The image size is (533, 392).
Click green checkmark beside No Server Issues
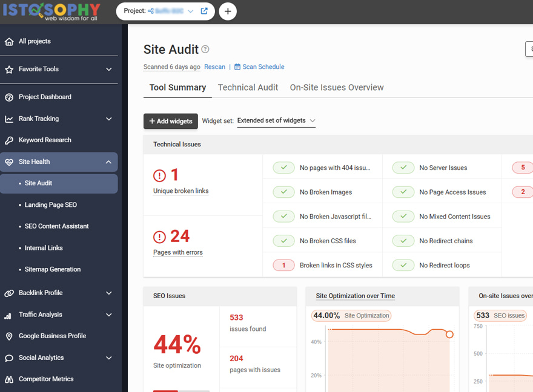(x=403, y=168)
